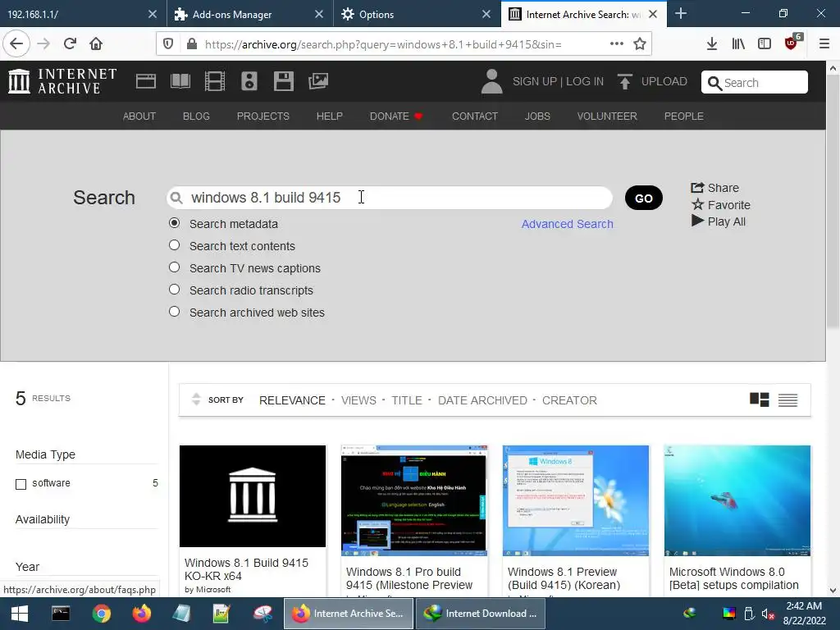
Task: Open the Images icon in header
Action: (318, 81)
